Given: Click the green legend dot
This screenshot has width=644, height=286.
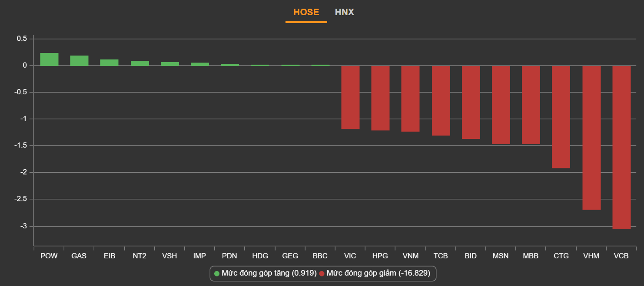Looking at the screenshot, I should pos(217,273).
